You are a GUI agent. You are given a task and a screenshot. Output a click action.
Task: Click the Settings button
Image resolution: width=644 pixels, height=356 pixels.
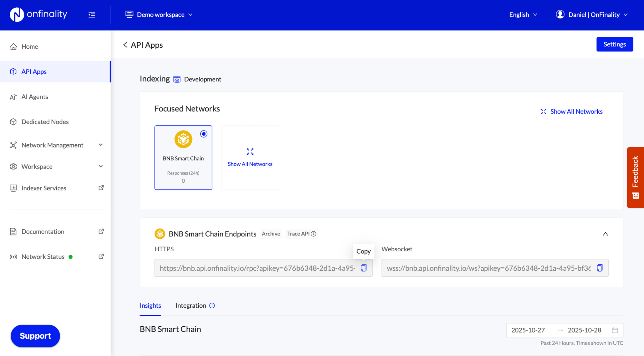tap(614, 44)
